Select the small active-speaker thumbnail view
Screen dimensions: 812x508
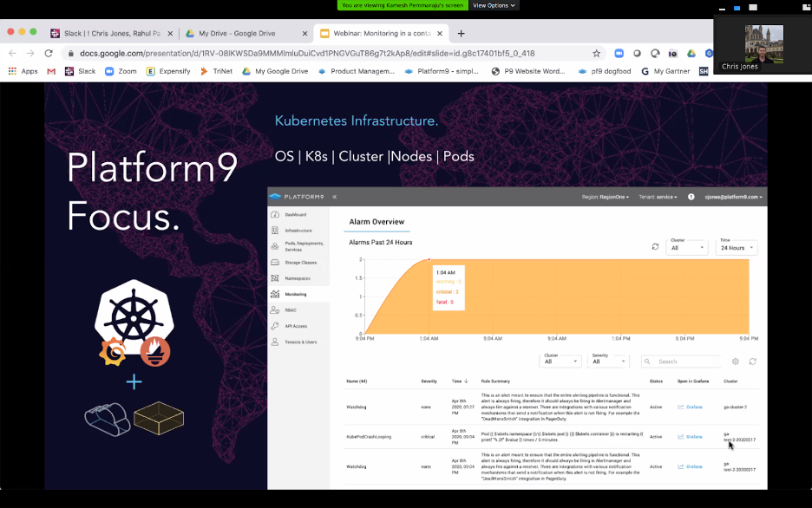pyautogui.click(x=737, y=8)
